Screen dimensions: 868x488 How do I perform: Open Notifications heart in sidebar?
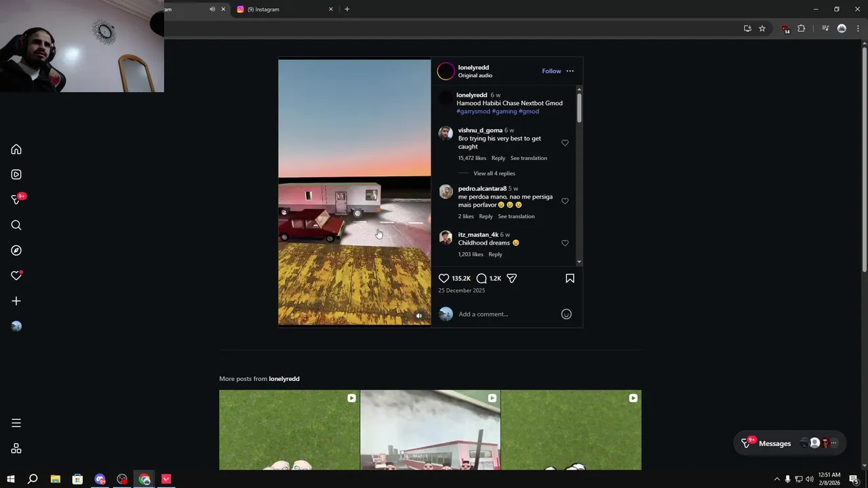(16, 276)
